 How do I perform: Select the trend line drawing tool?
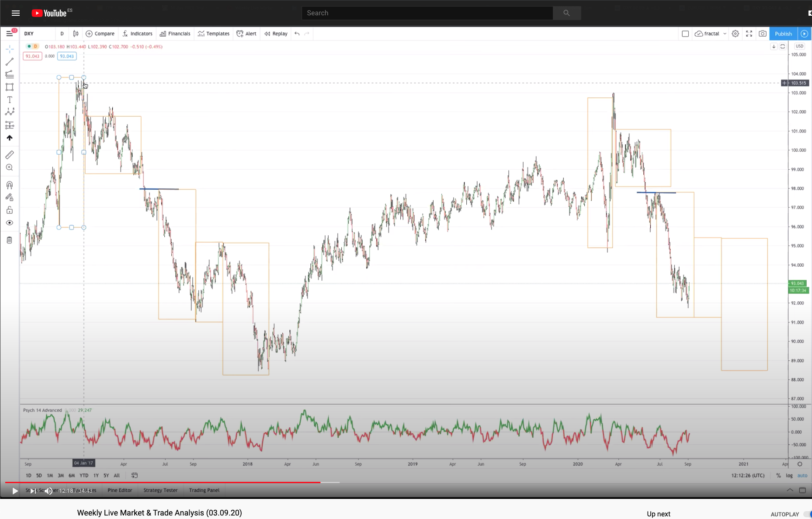point(10,62)
